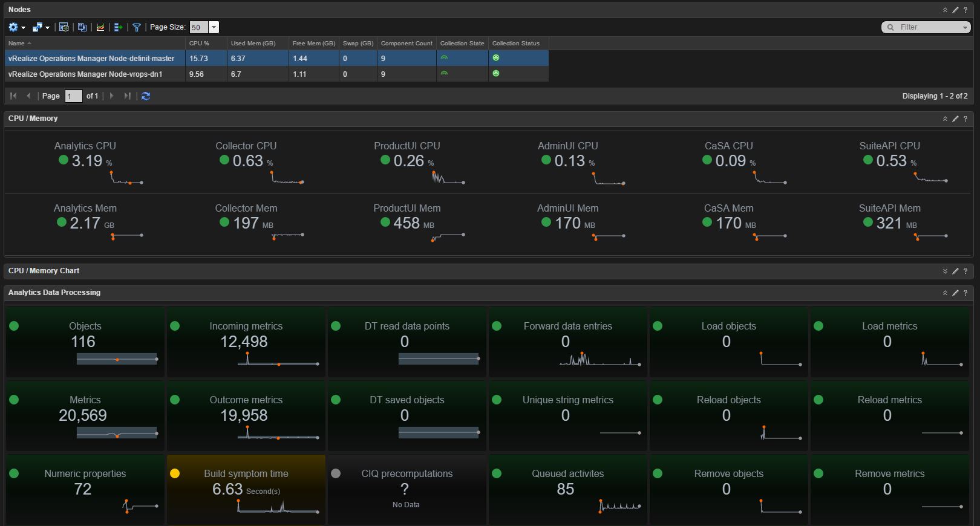Go to the next page of Nodes
This screenshot has width=980, height=526.
point(111,96)
